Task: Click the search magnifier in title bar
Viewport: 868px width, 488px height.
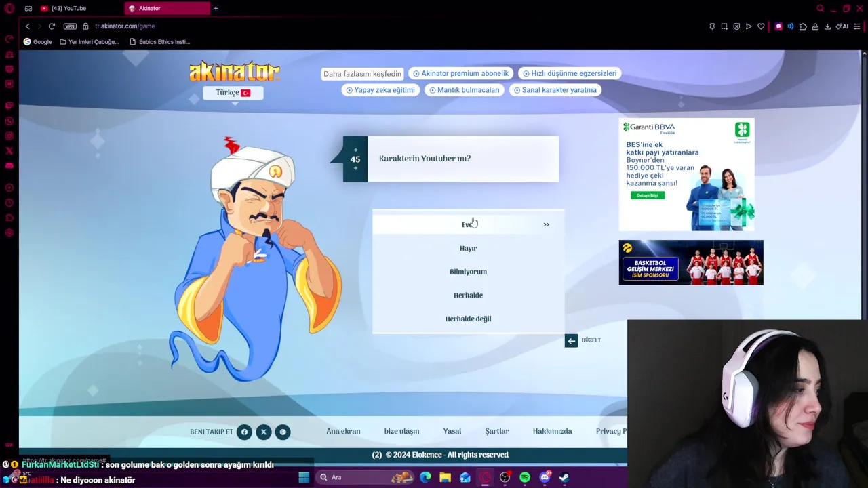Action: click(x=821, y=8)
